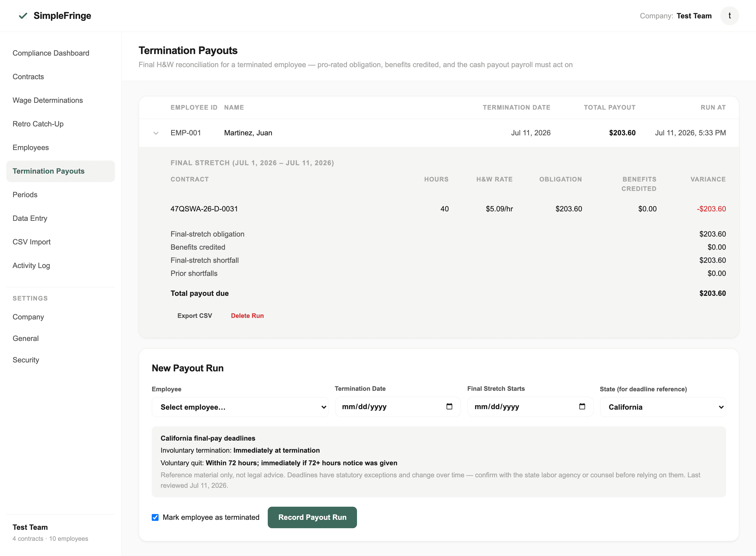Click the EMP-001 employee ID cell
The width and height of the screenshot is (756, 556).
click(186, 133)
